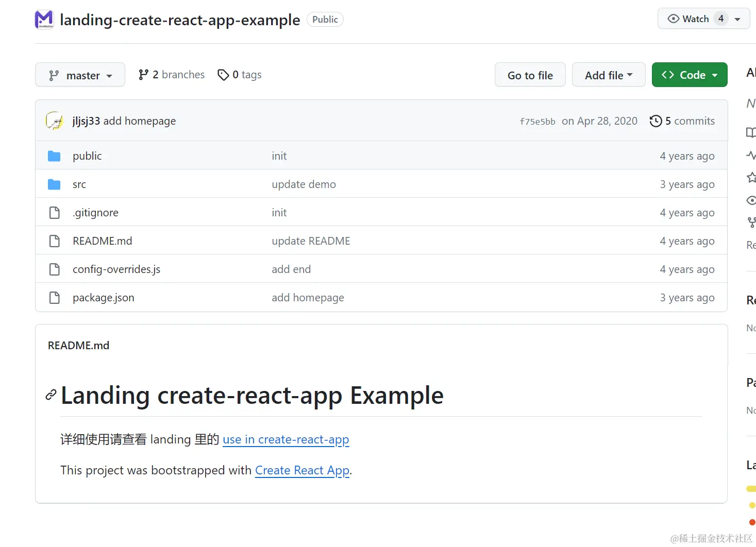Open the green Code dropdown button

[690, 75]
